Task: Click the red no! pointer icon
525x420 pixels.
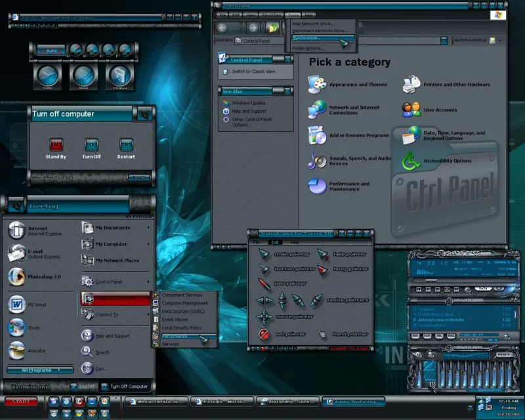Action: pyautogui.click(x=263, y=334)
